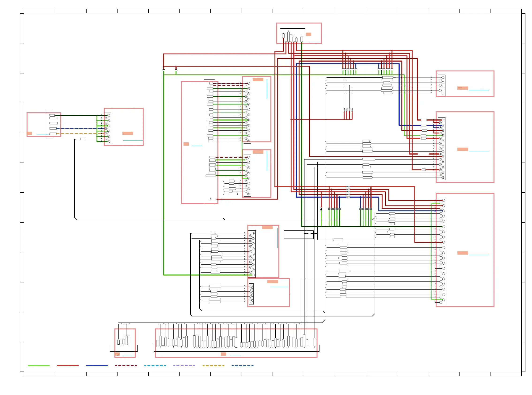Click the cyan link in NED box
Screen dimensions: 532x395
click(x=479, y=90)
